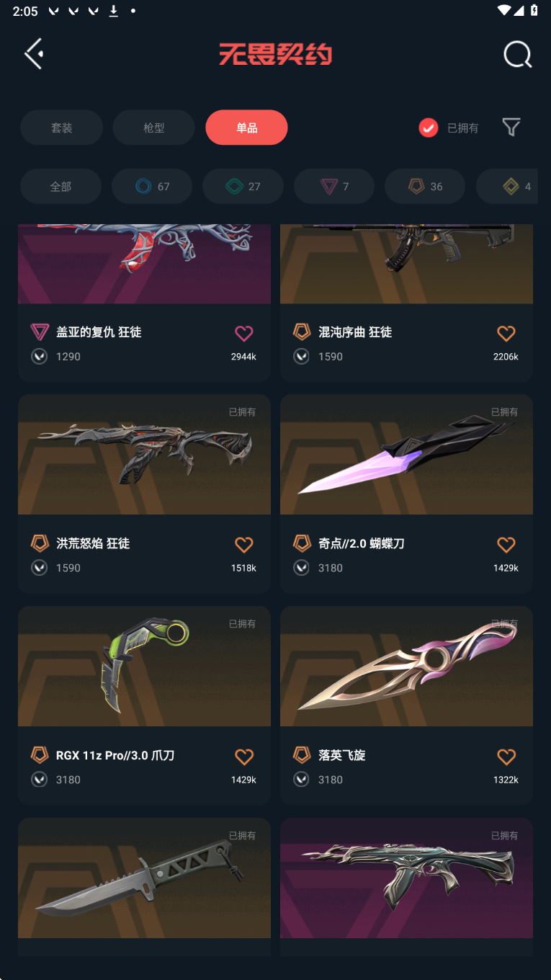Open the filter funnel icon
Screen dimensions: 551x980
(x=511, y=128)
